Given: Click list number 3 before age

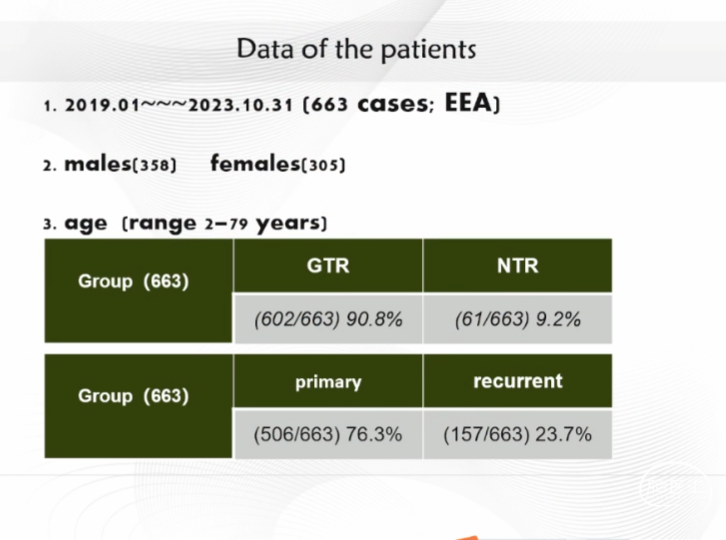Looking at the screenshot, I should [x=50, y=225].
